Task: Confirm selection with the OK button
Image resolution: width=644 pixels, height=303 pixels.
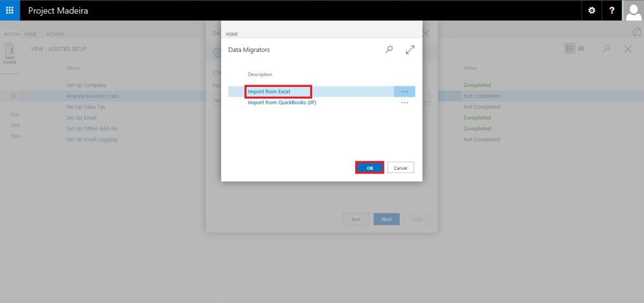Action: (x=369, y=168)
